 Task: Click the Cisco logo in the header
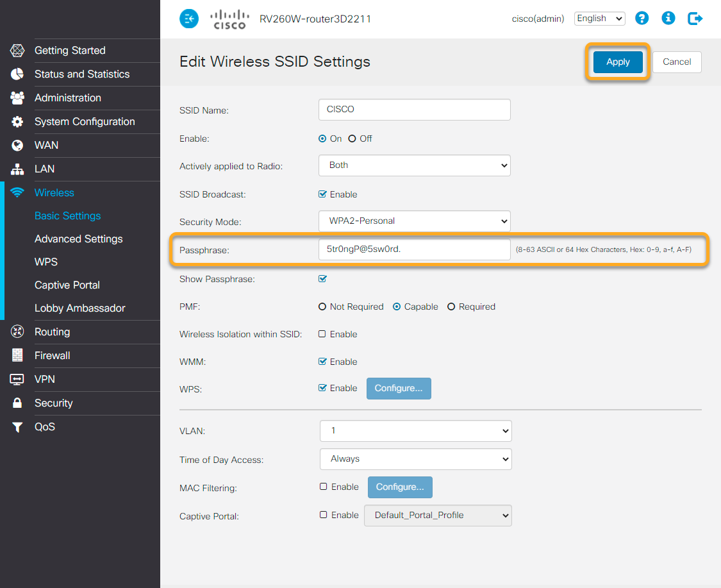coord(229,19)
